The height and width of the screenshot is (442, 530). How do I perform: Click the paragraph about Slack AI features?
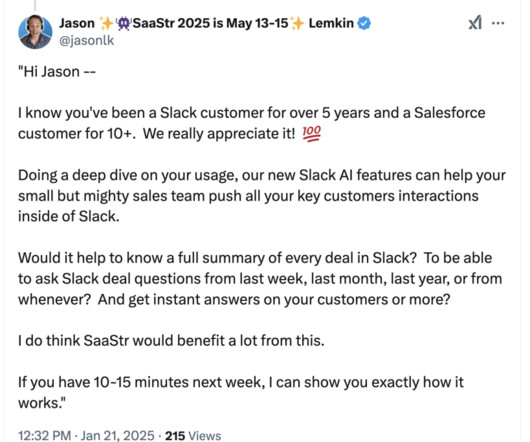pos(262,196)
